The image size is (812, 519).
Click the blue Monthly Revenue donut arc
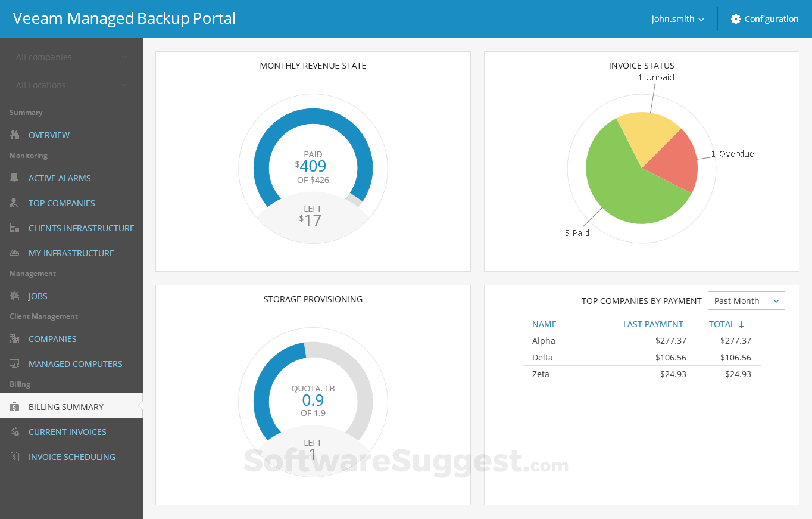(x=313, y=116)
